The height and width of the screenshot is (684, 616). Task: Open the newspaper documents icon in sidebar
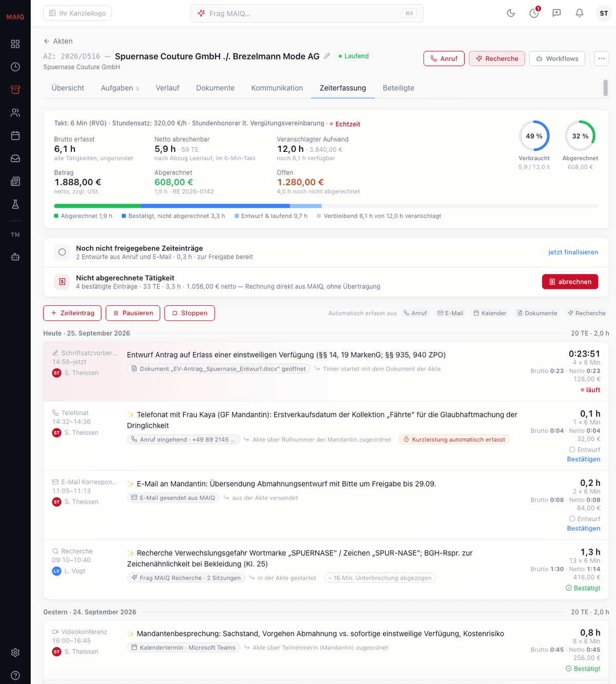coord(15,181)
